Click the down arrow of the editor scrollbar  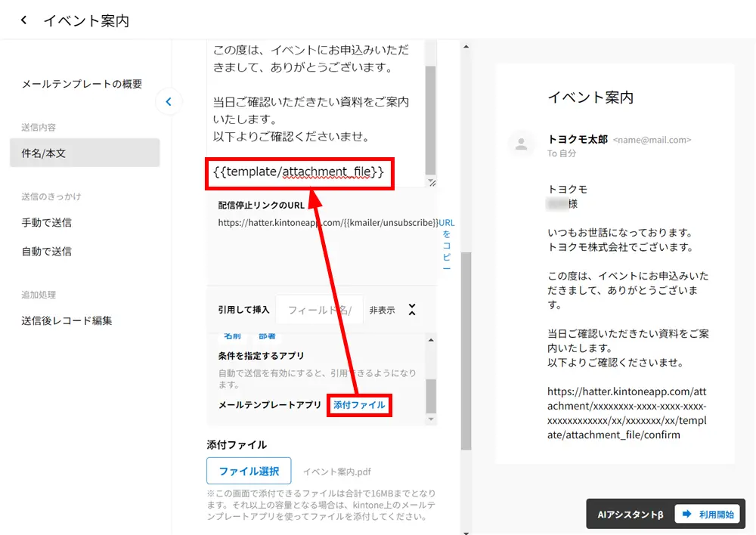[x=466, y=532]
